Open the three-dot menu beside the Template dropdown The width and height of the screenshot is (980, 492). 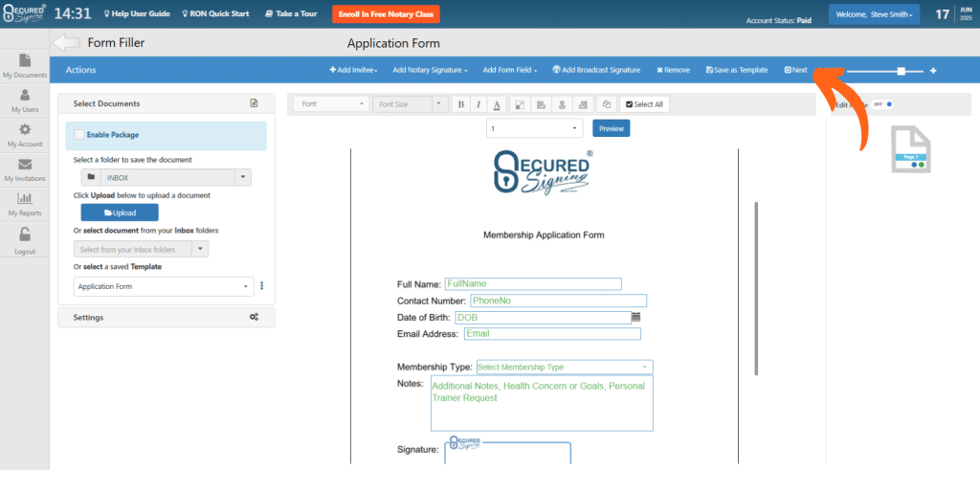[x=262, y=285]
